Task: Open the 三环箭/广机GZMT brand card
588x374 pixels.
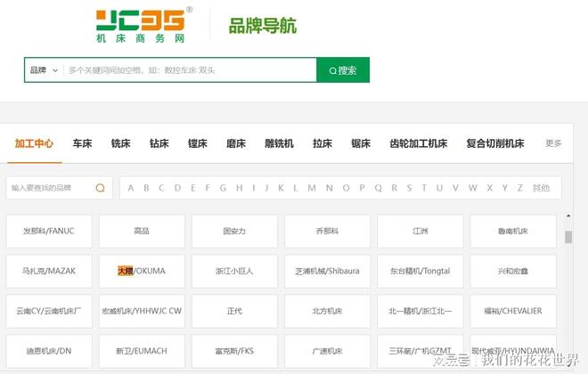Action: tap(420, 351)
